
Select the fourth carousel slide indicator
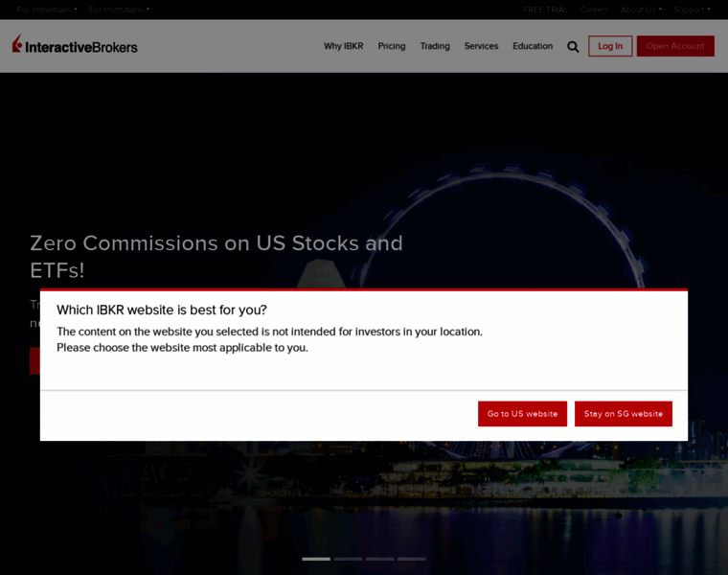[411, 559]
